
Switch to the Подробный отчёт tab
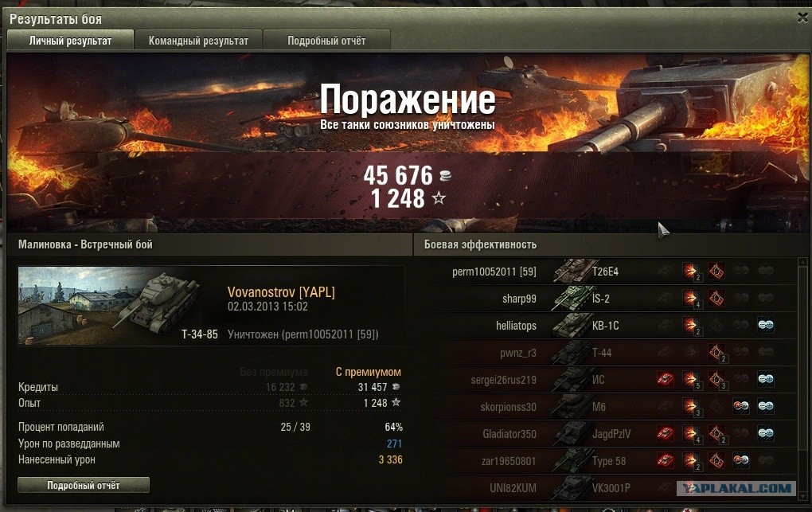click(326, 41)
